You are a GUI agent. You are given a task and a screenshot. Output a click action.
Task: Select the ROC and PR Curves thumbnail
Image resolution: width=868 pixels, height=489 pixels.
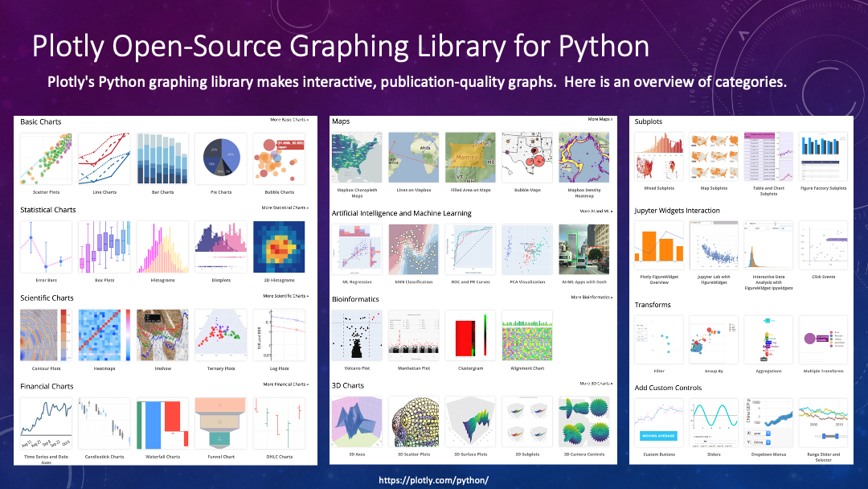point(471,248)
